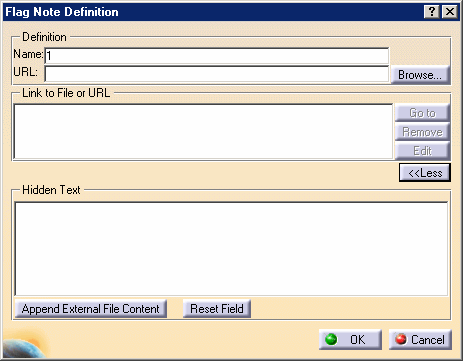Click the Edit link button
This screenshot has height=361, width=463.
coord(423,151)
